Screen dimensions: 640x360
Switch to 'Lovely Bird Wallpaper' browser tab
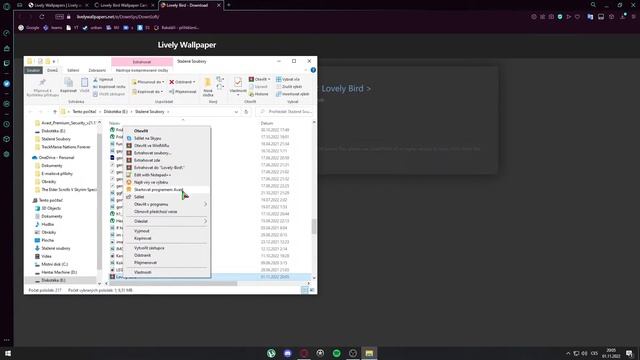[124, 5]
